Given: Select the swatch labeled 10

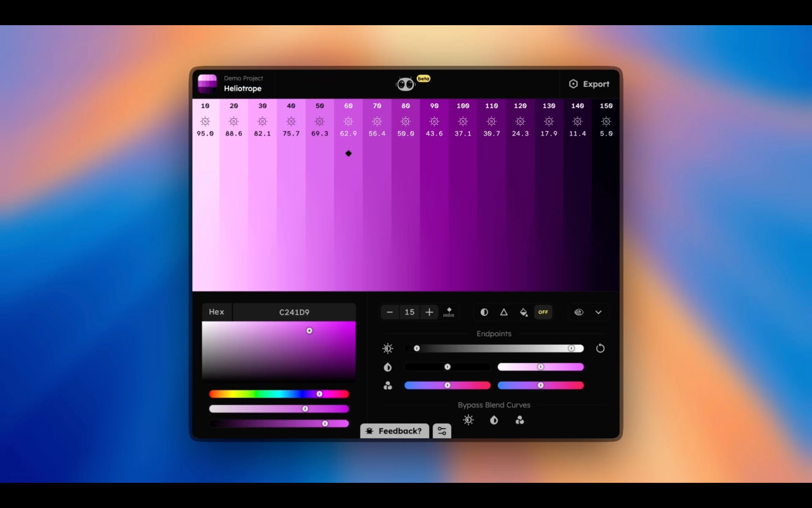Looking at the screenshot, I should [205, 195].
